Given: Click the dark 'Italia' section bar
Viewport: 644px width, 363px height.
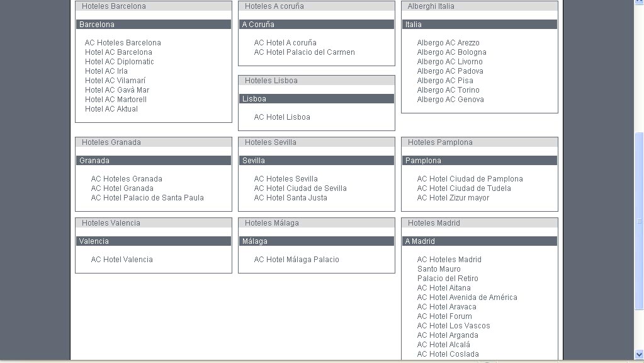Looking at the screenshot, I should point(479,24).
